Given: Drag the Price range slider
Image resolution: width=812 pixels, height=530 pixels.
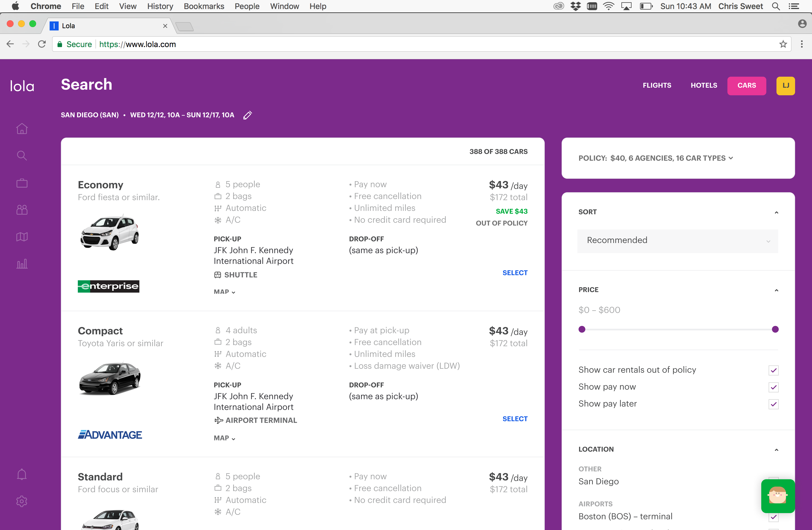Looking at the screenshot, I should 582,329.
